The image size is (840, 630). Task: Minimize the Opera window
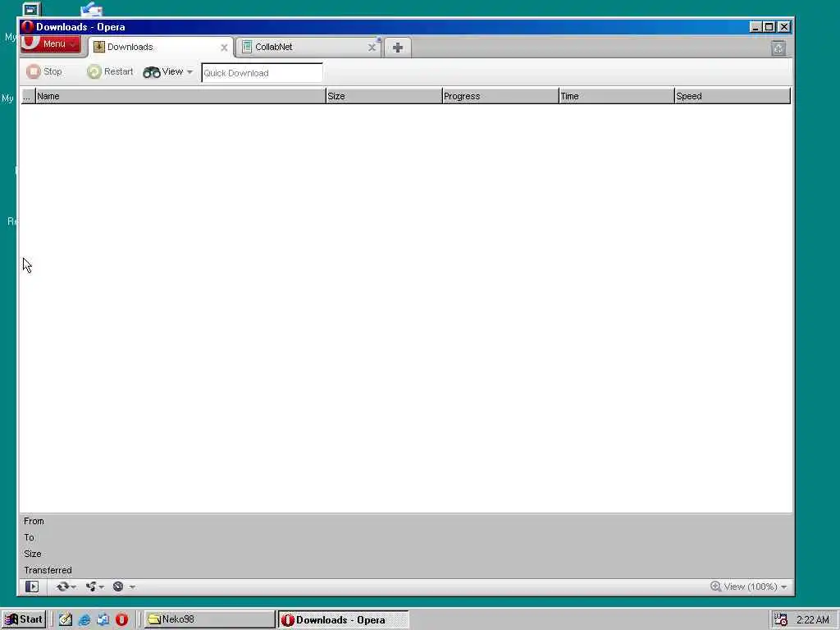coord(756,27)
